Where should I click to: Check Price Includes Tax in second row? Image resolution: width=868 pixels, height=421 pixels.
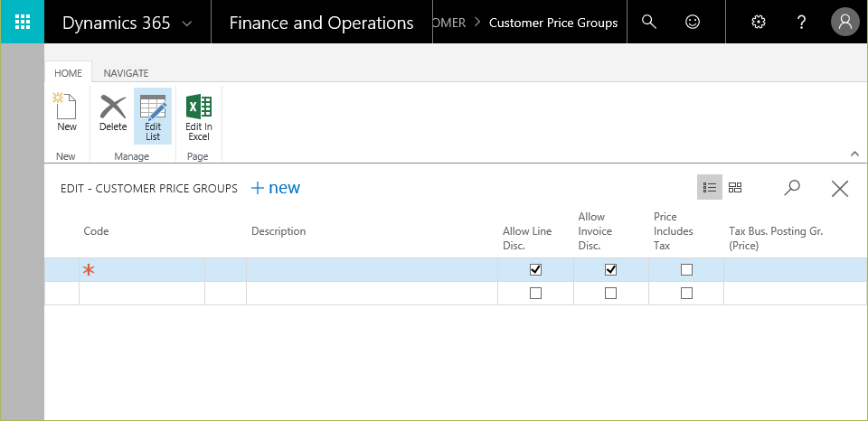(686, 294)
